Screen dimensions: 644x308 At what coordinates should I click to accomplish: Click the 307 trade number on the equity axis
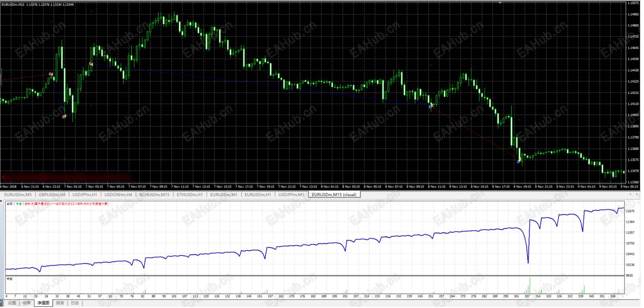click(527, 296)
